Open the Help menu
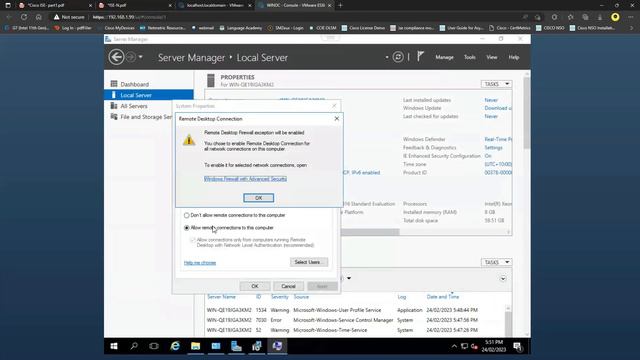 513,58
